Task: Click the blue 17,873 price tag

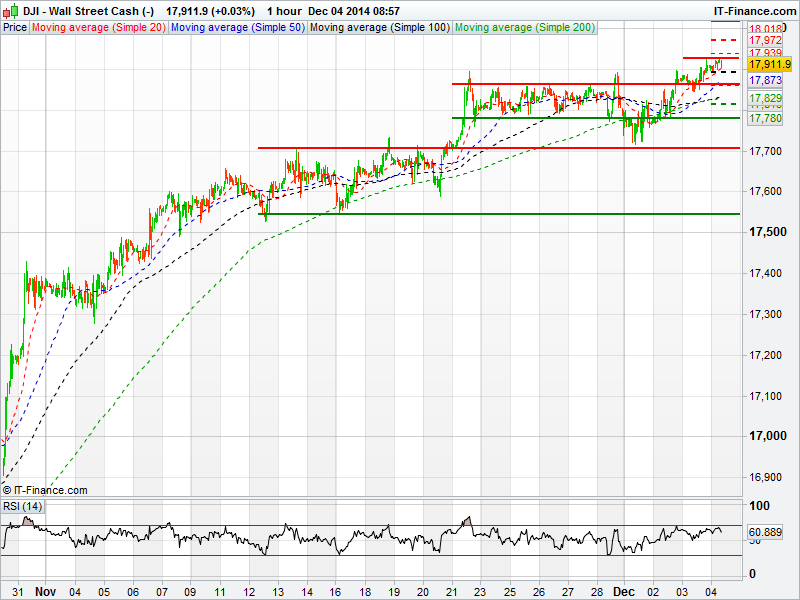Action: (765, 80)
